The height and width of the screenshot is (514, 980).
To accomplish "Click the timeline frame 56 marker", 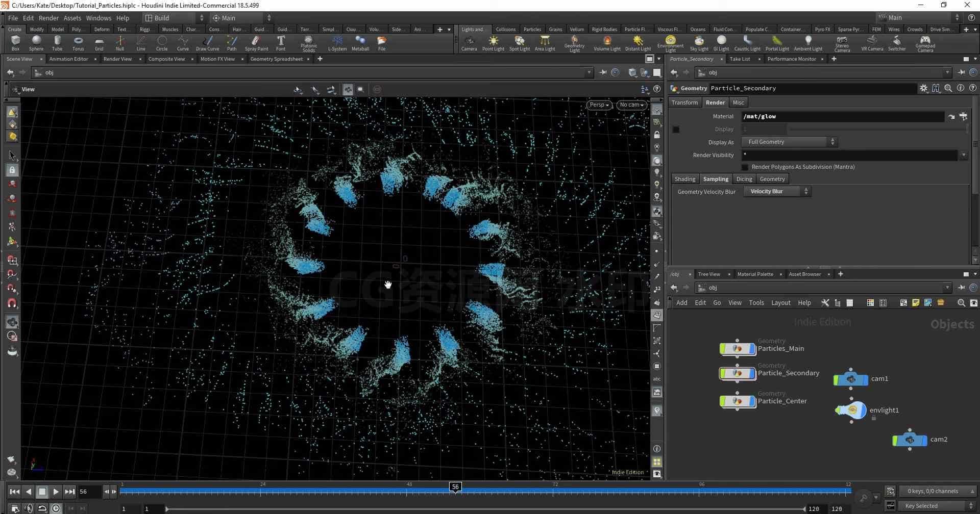I will click(x=455, y=487).
